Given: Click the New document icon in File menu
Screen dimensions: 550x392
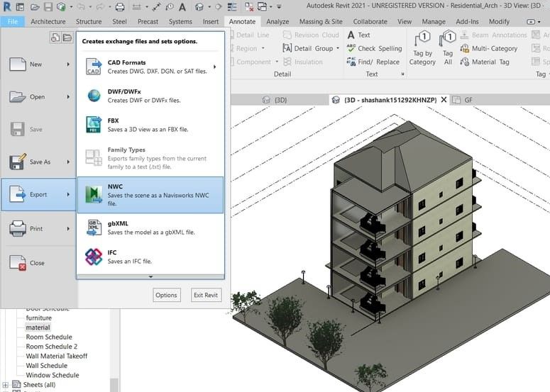Looking at the screenshot, I should pyautogui.click(x=18, y=65).
